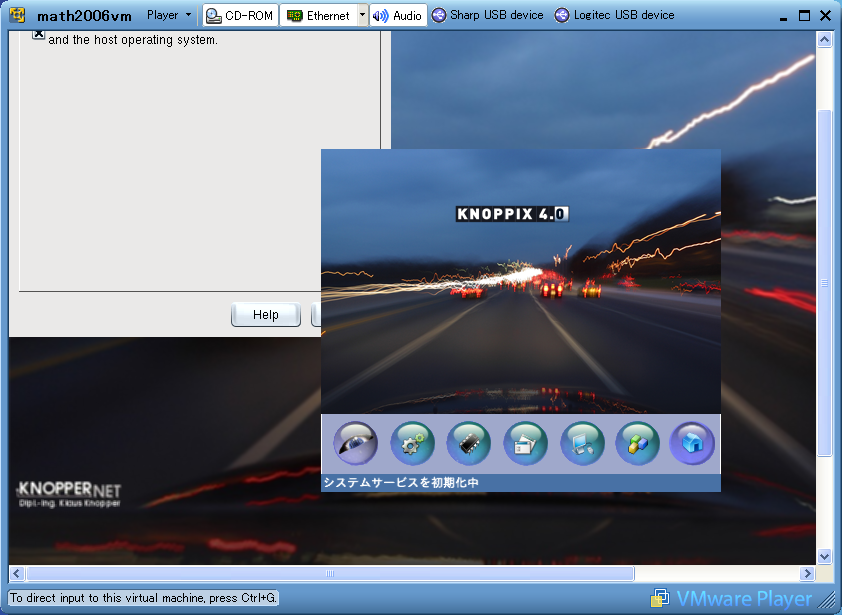
Task: Click the math2006vm window title
Action: pos(84,16)
